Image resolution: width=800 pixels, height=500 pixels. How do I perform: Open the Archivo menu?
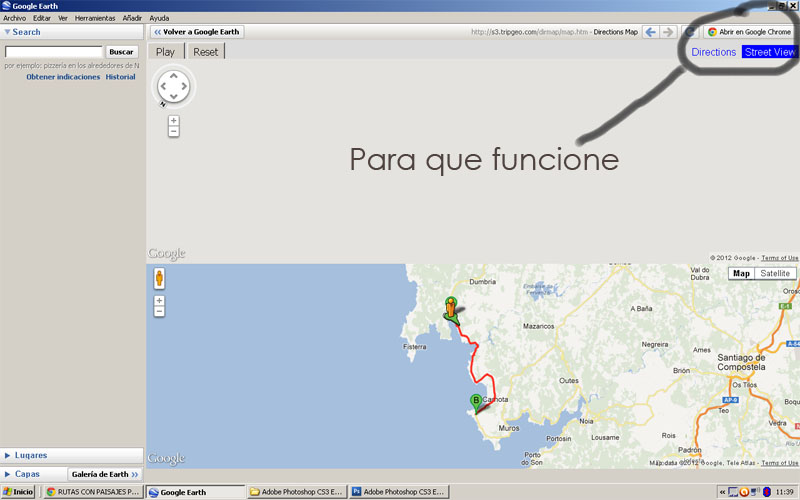(14, 18)
